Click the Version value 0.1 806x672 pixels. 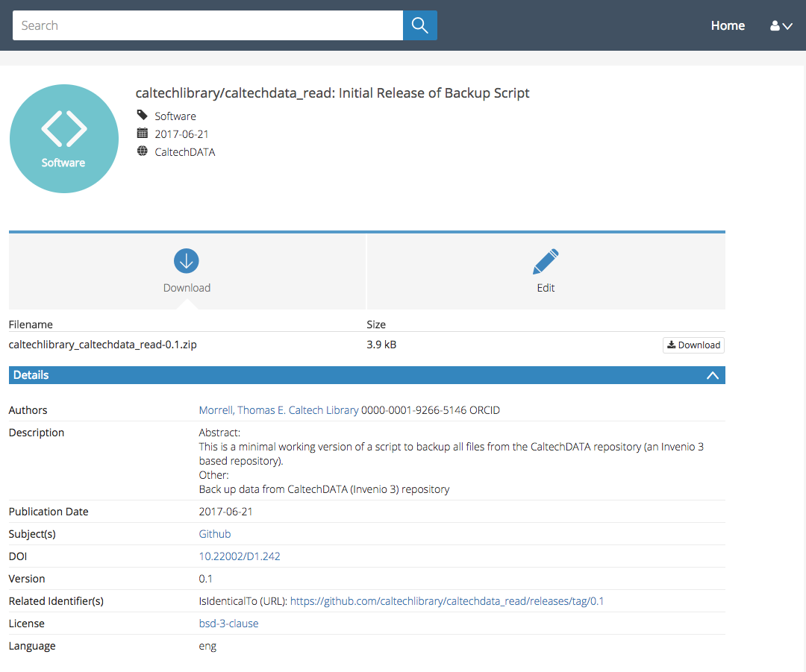pos(206,579)
